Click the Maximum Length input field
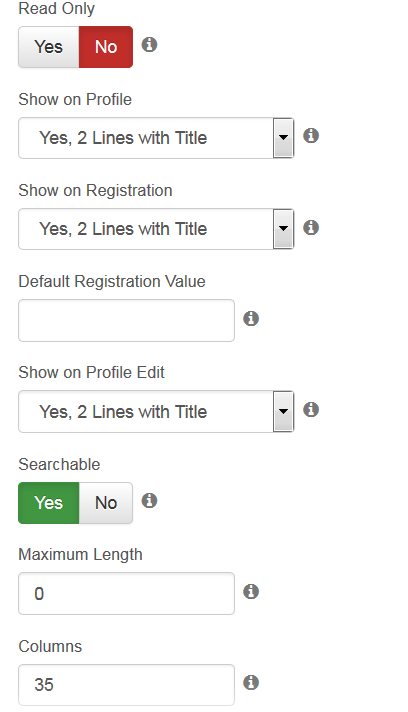 pyautogui.click(x=126, y=593)
